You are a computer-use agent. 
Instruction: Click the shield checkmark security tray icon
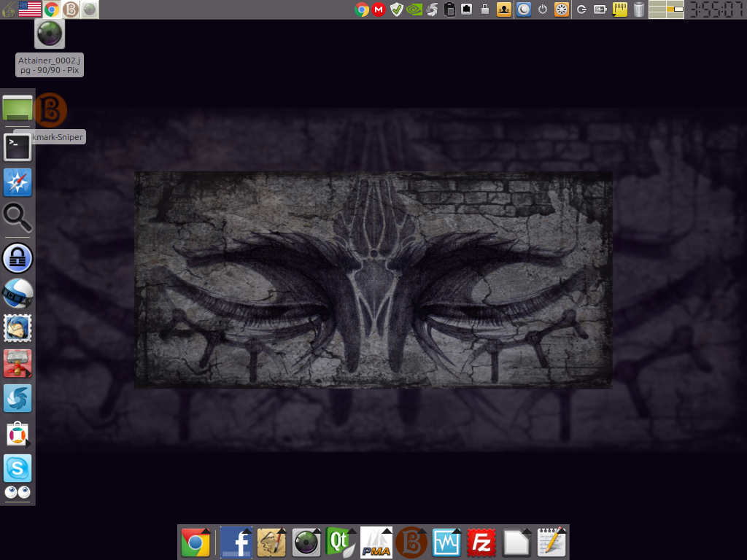point(396,9)
